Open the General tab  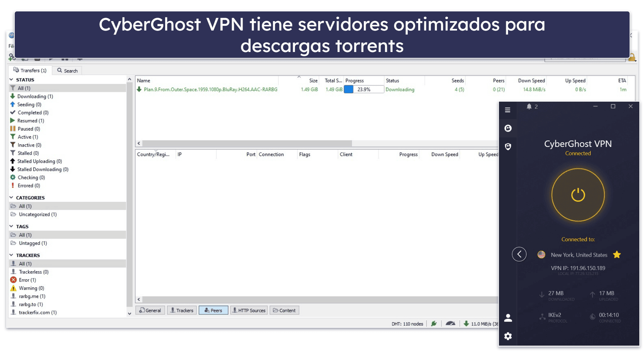click(150, 310)
